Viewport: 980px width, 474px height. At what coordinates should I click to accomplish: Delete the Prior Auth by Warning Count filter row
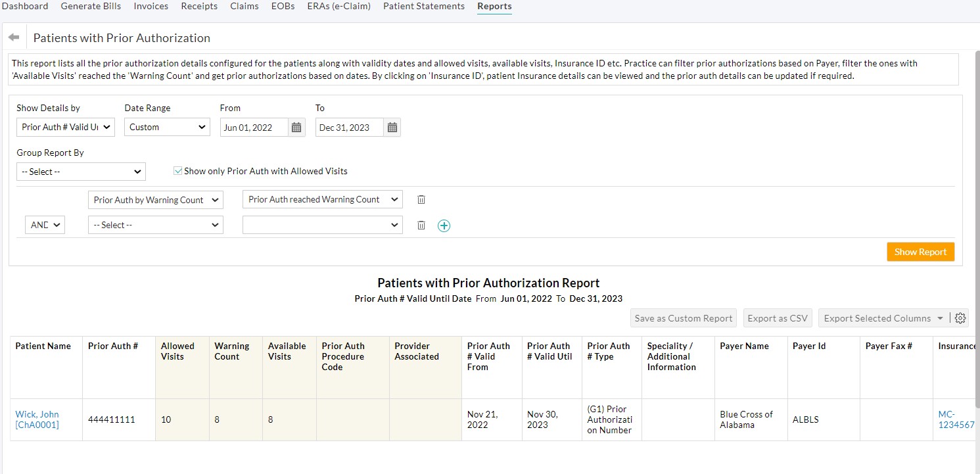pyautogui.click(x=421, y=199)
